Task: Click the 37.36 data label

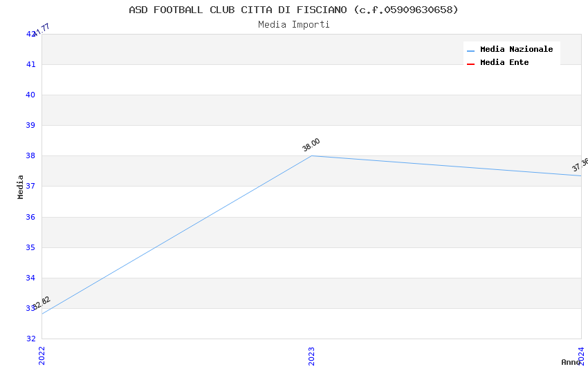Action: click(x=580, y=164)
